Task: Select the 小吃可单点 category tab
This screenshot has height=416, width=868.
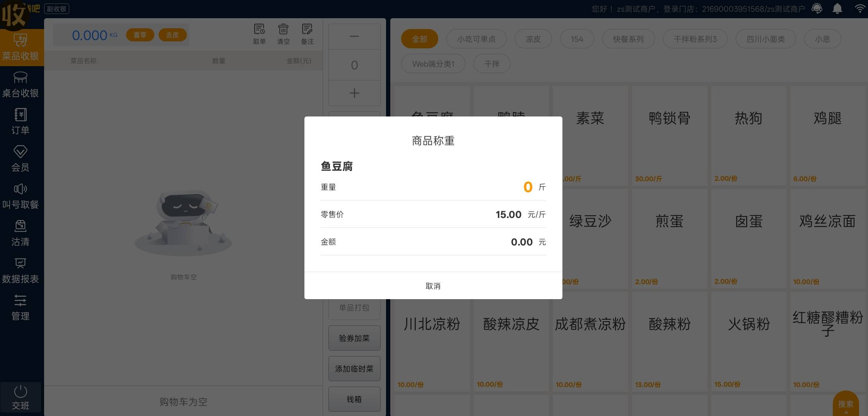Action: [x=477, y=39]
